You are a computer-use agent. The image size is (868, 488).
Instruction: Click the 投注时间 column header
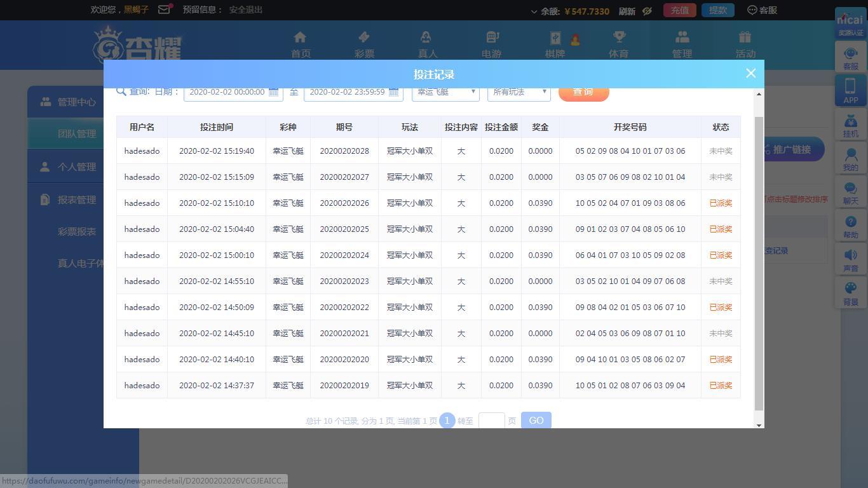[x=217, y=127]
